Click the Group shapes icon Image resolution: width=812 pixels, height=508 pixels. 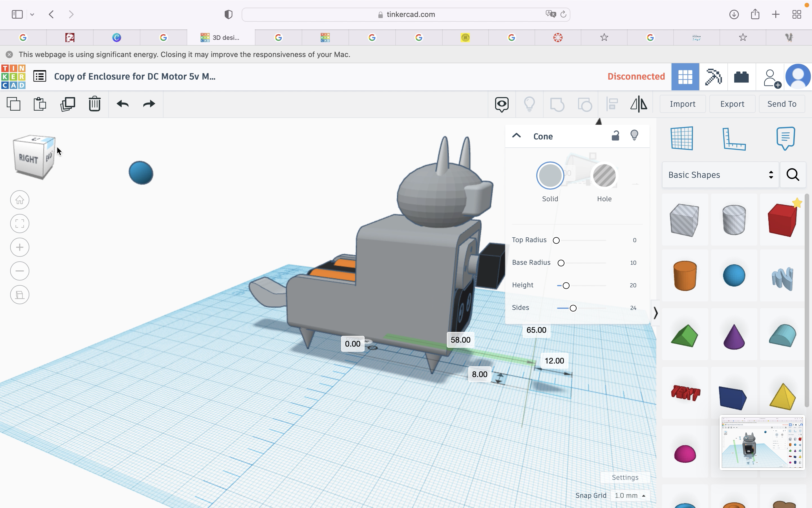point(557,104)
